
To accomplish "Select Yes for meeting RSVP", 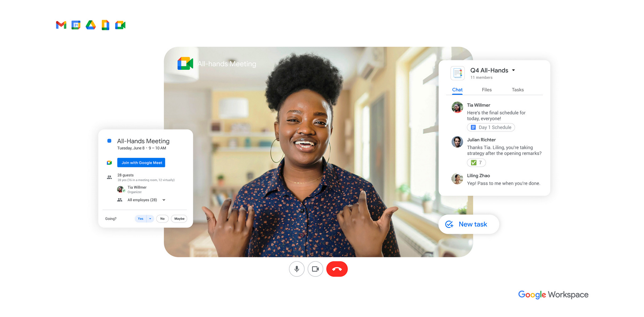I will point(140,218).
